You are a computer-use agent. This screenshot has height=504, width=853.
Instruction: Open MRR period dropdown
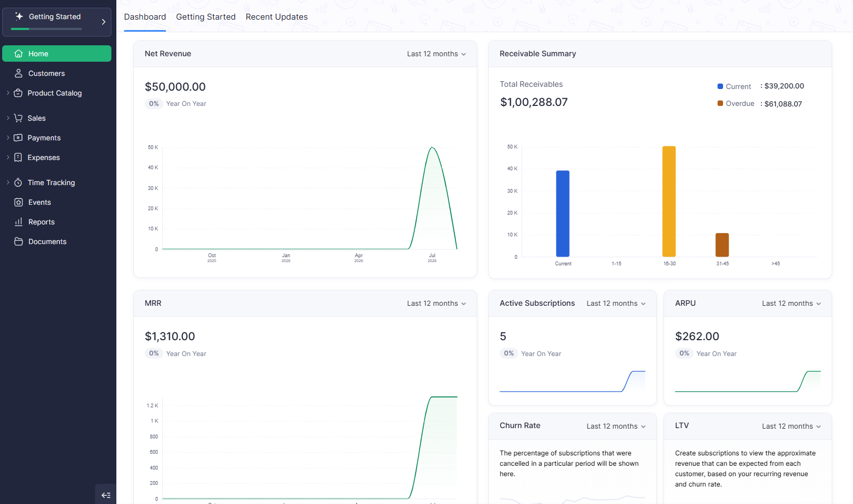(x=436, y=303)
